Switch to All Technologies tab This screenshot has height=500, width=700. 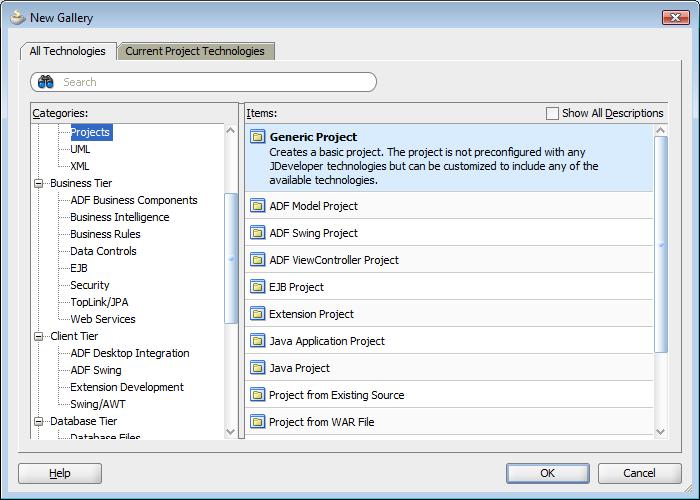click(x=68, y=51)
